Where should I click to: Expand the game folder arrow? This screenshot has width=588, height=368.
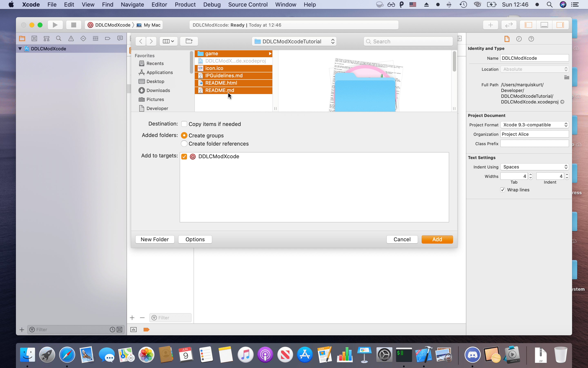click(270, 54)
